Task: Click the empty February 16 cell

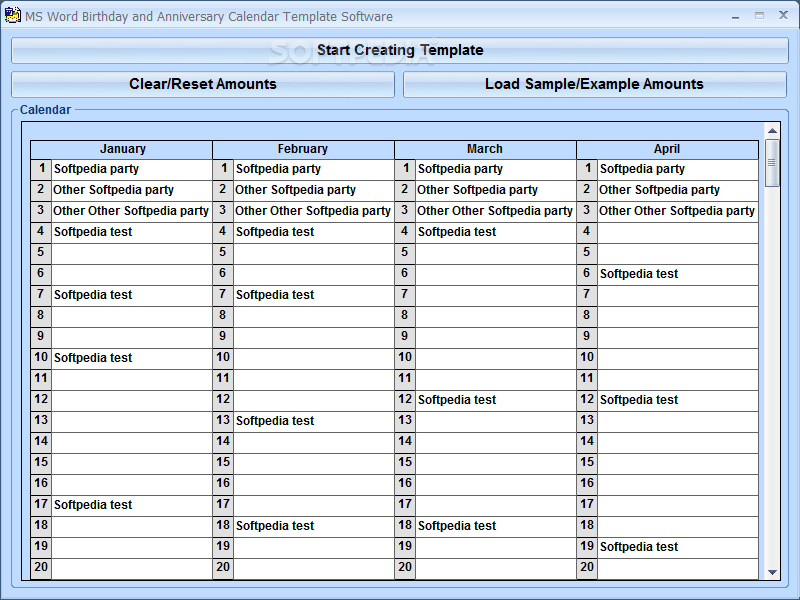Action: 314,484
